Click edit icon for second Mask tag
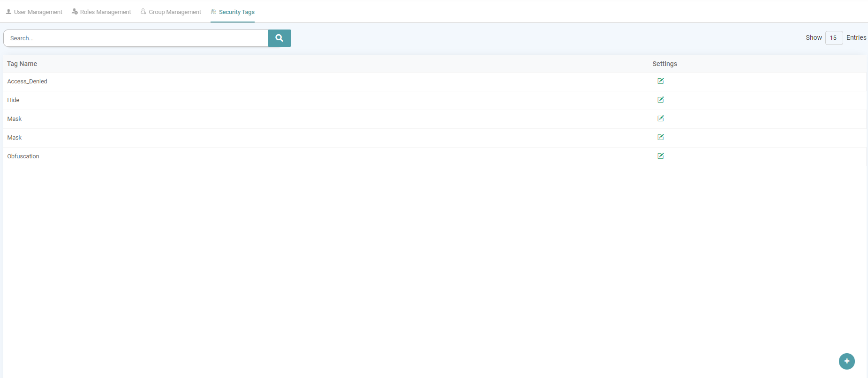 pyautogui.click(x=660, y=137)
